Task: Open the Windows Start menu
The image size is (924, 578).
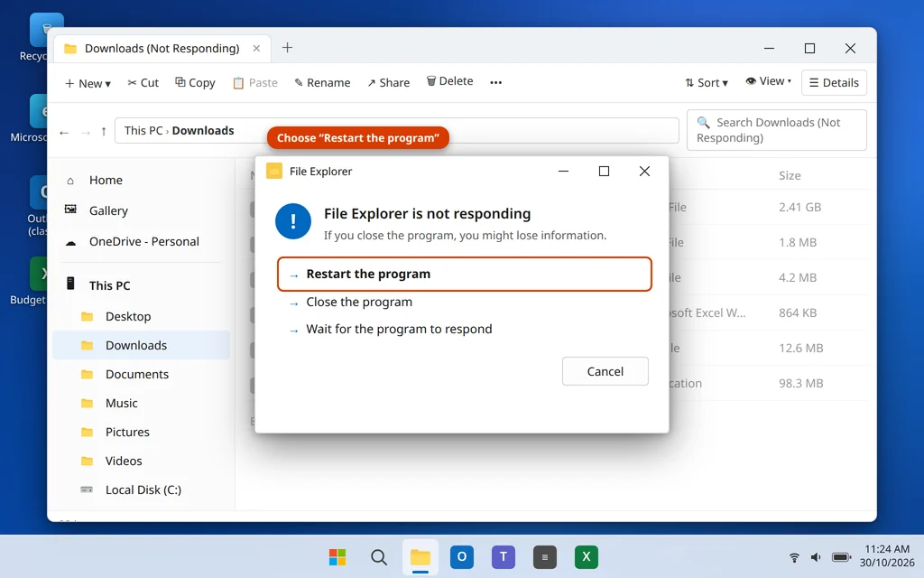Action: tap(337, 556)
